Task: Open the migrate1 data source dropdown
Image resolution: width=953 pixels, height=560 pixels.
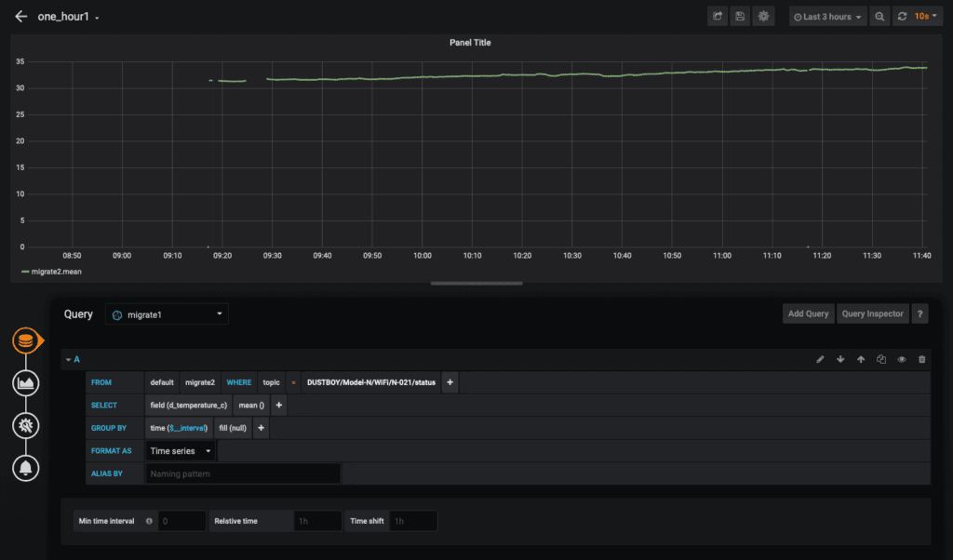Action: (168, 314)
